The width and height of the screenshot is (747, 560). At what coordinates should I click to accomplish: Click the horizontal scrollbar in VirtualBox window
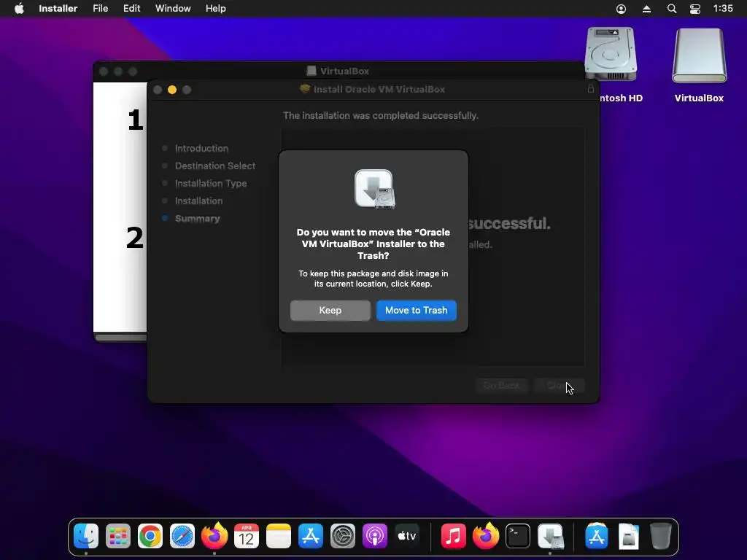(x=121, y=338)
